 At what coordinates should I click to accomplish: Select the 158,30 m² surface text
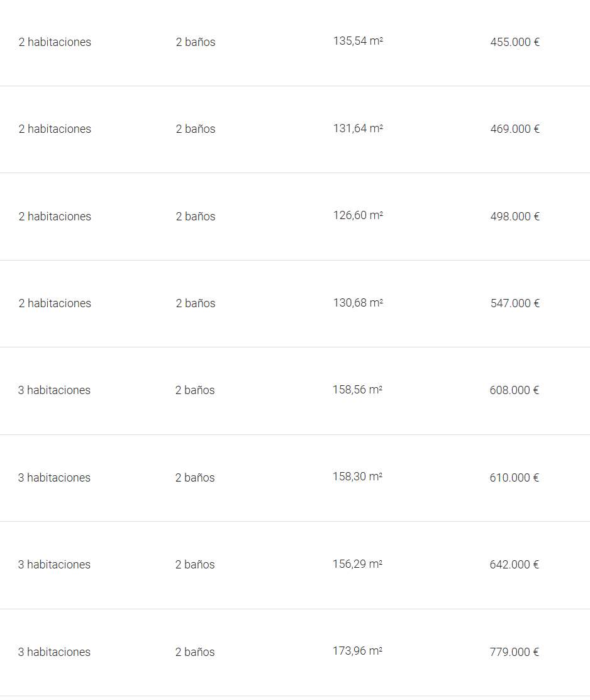pos(357,477)
